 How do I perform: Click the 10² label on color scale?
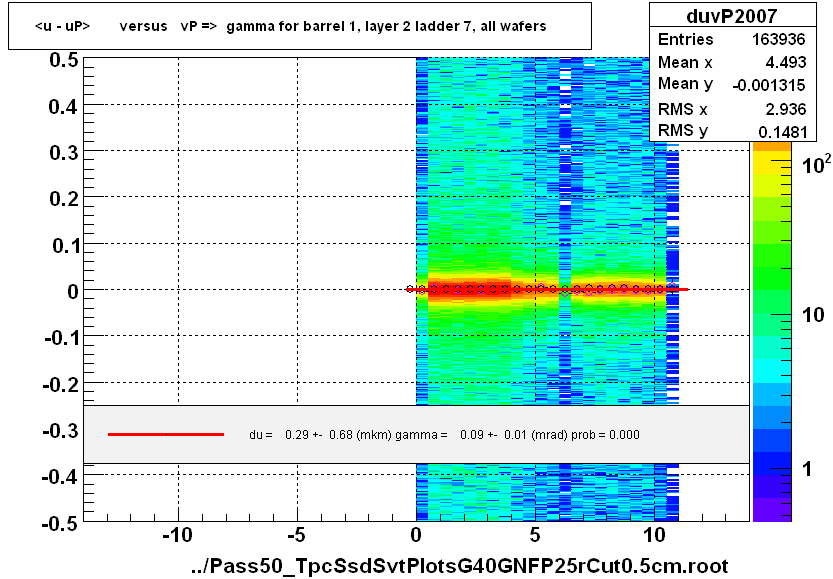point(817,164)
